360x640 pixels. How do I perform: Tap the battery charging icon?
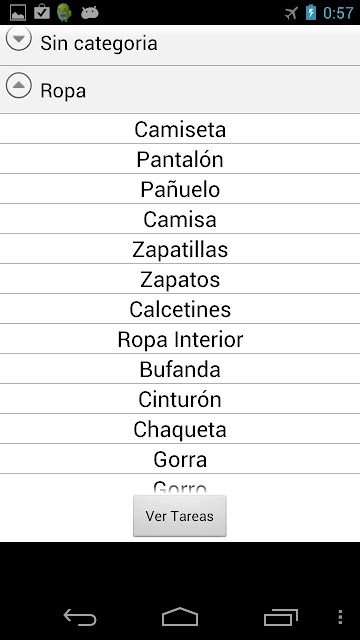(311, 13)
